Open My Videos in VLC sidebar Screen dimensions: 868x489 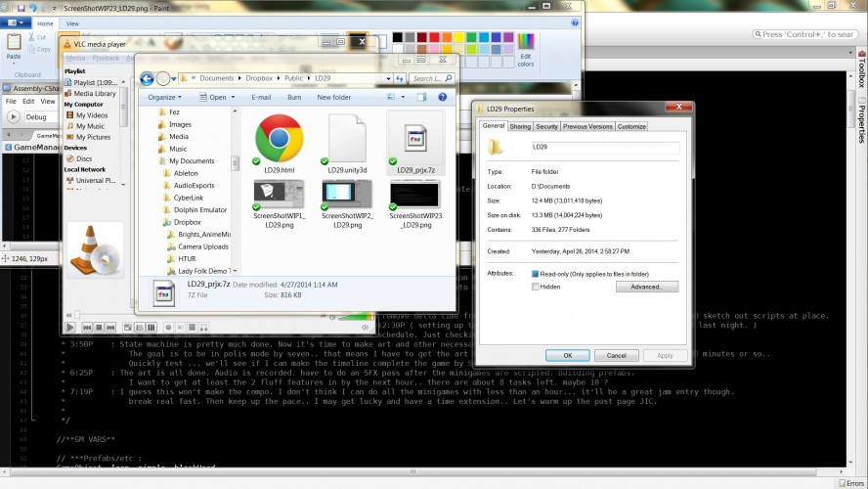(x=87, y=115)
